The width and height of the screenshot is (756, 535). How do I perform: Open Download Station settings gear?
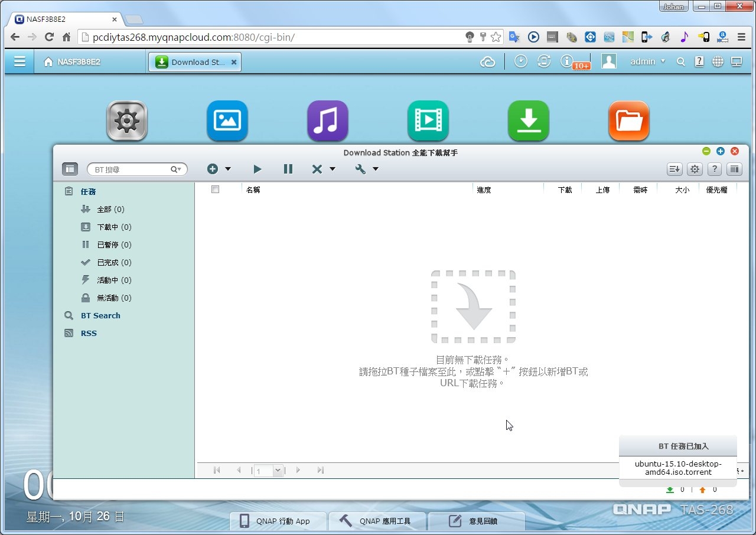[x=695, y=169]
